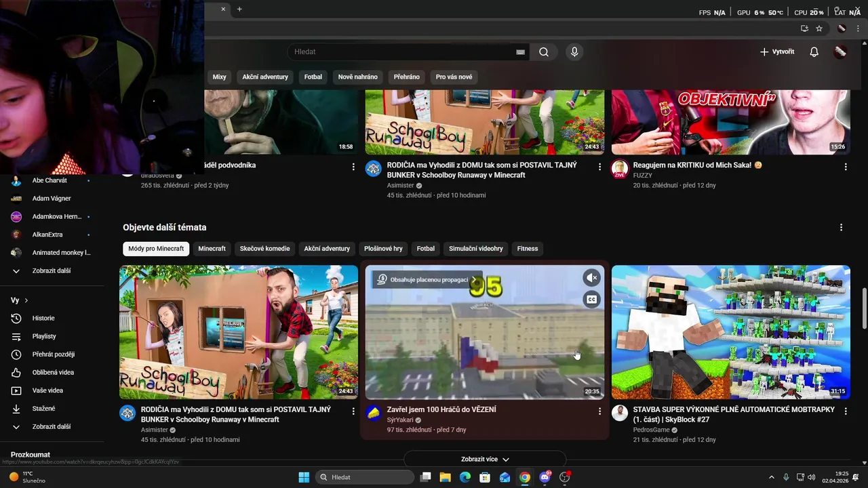Open options menu of Objevte další témata section
The width and height of the screenshot is (868, 488).
[842, 227]
